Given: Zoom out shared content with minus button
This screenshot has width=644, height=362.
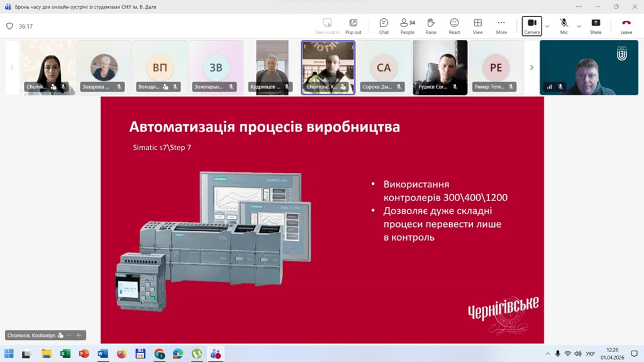Looking at the screenshot, I should pyautogui.click(x=69, y=336).
